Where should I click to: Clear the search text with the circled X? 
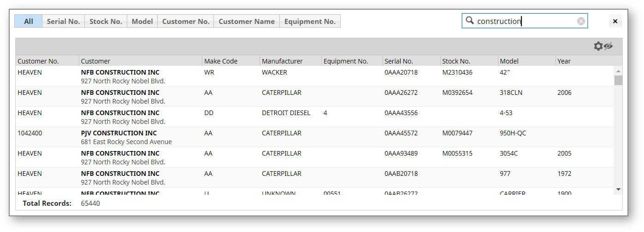(581, 21)
